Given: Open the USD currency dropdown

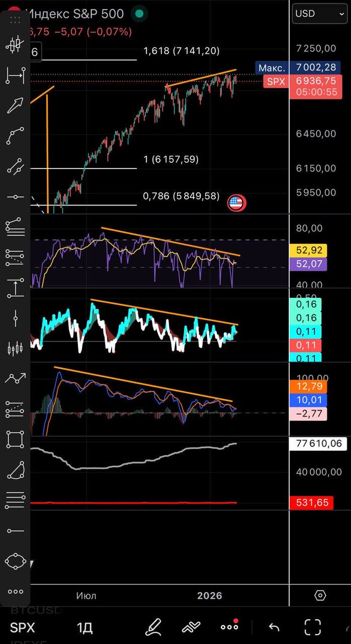Looking at the screenshot, I should [319, 13].
